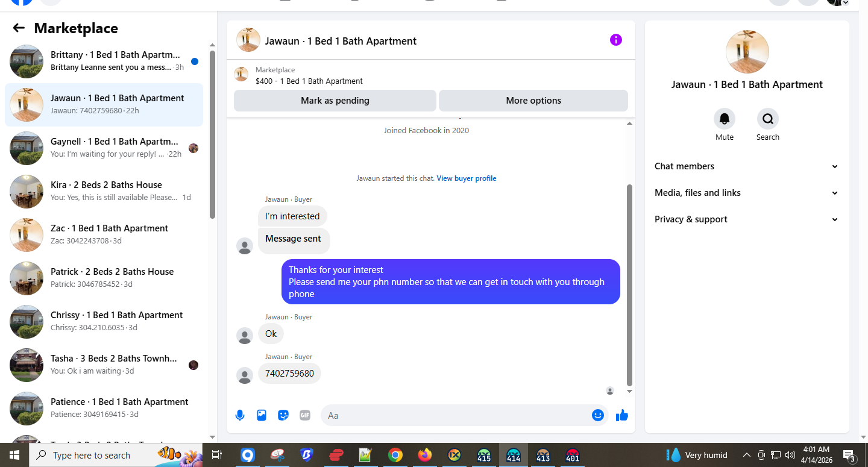Open Patience 1 Bed 1 Bath Apartment chat
Image resolution: width=868 pixels, height=467 pixels.
tap(104, 409)
